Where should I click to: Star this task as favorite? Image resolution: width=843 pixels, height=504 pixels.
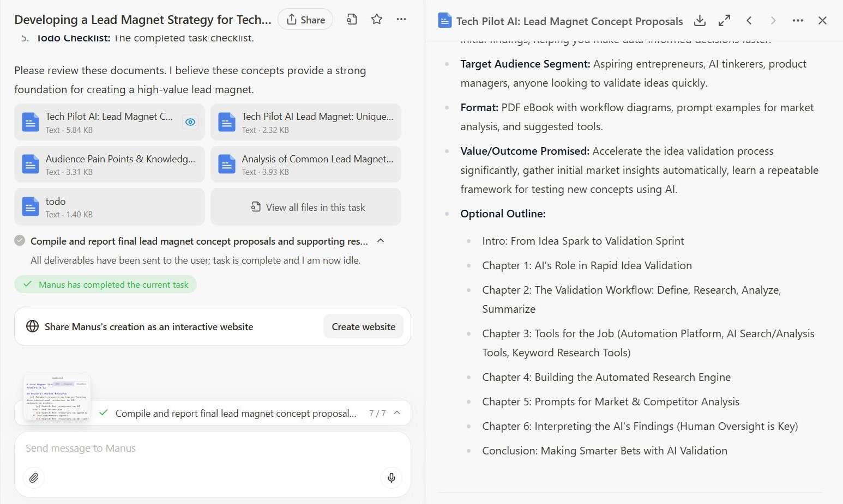pyautogui.click(x=377, y=20)
